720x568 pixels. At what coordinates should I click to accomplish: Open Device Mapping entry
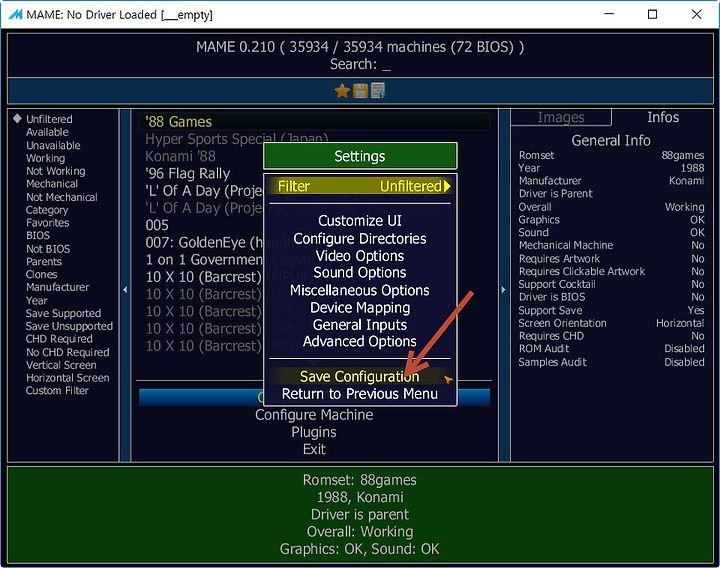coord(360,308)
